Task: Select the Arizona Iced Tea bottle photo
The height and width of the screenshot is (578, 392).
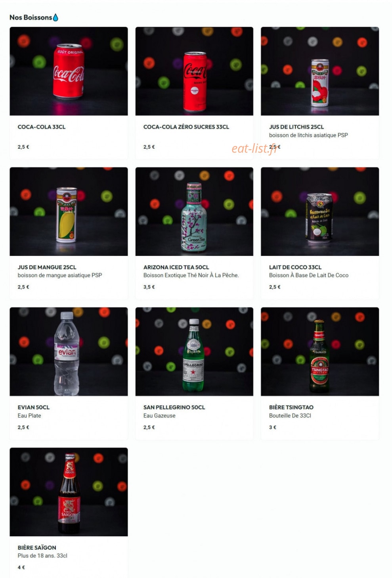Action: [194, 211]
